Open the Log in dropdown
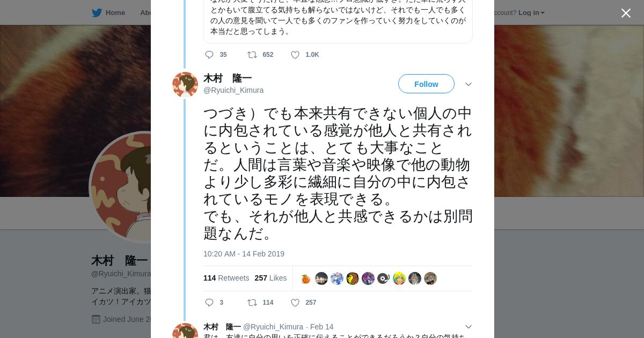 [x=531, y=12]
